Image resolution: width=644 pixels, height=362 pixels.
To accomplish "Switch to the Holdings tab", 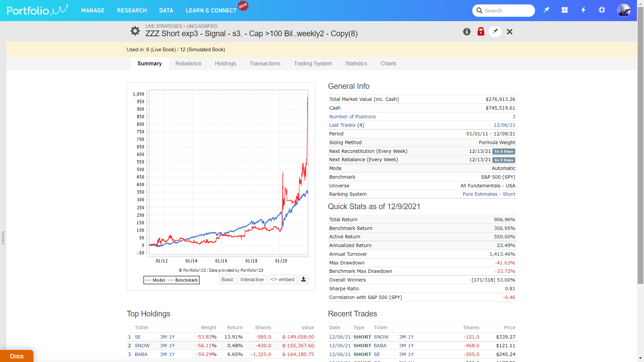I will tap(225, 63).
